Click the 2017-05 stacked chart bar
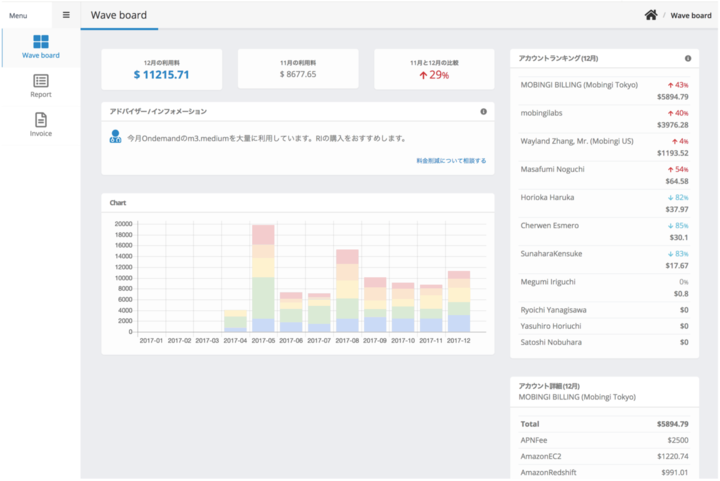The width and height of the screenshot is (720, 481). (263, 278)
